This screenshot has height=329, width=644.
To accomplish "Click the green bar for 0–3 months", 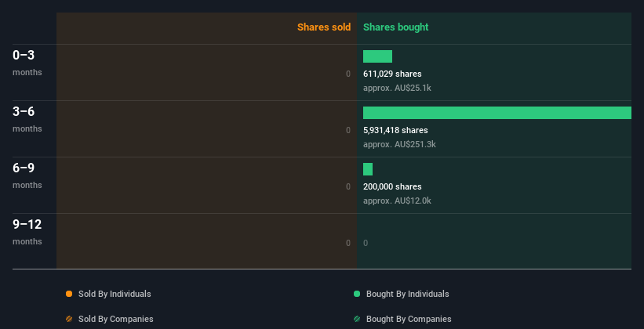I will click(x=377, y=56).
